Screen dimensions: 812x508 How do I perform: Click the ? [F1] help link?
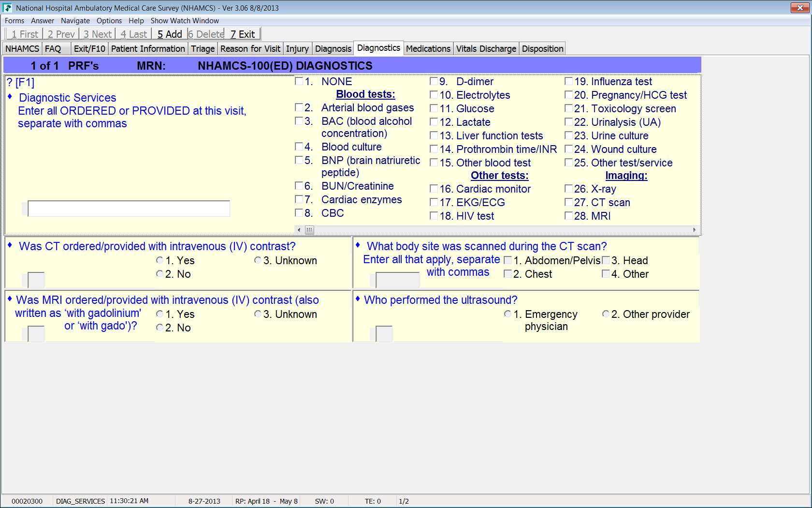coord(21,82)
